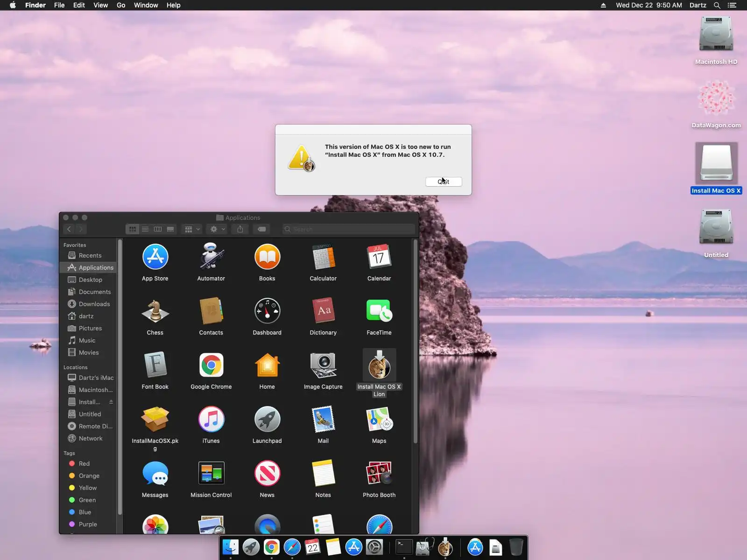Select the Font Book app icon
Image resolution: width=747 pixels, height=560 pixels.
155,365
